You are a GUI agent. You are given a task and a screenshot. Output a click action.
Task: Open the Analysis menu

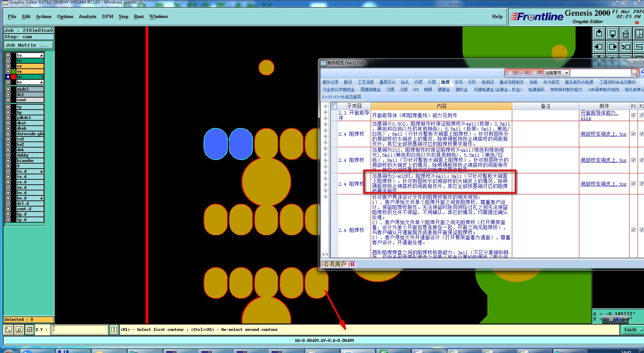pos(88,16)
